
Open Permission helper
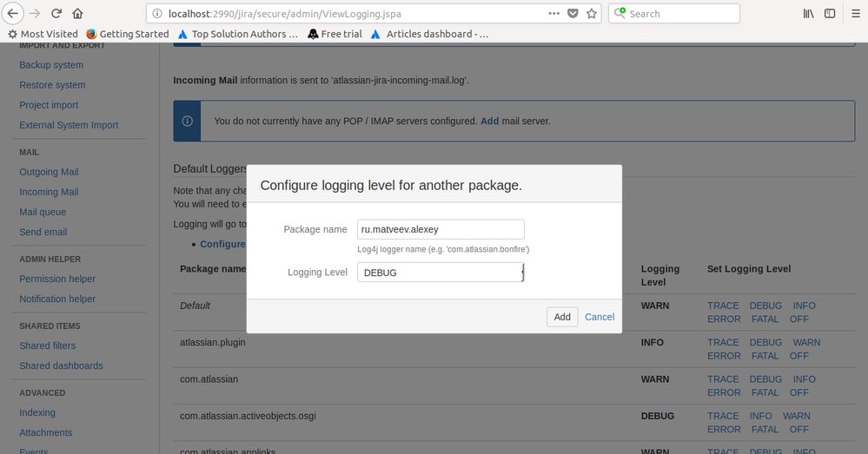click(x=57, y=279)
